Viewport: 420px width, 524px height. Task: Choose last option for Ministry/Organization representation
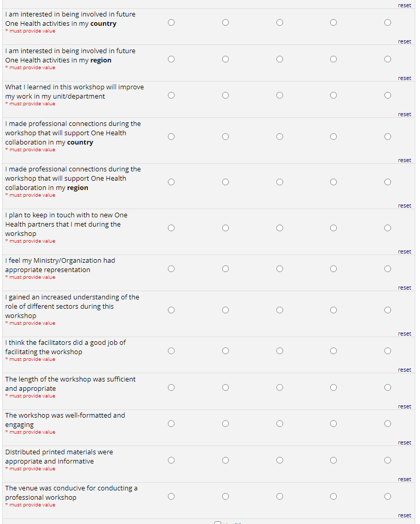pyautogui.click(x=387, y=269)
